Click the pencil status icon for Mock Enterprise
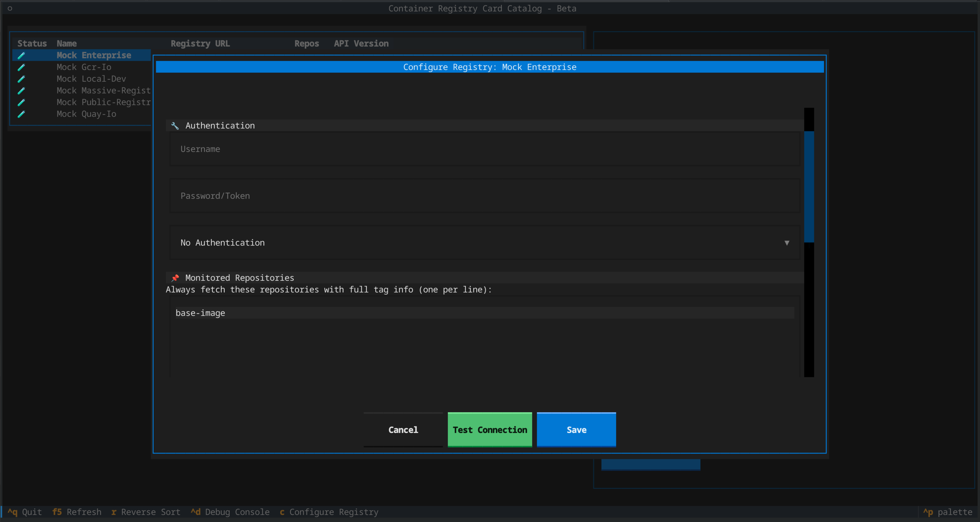The image size is (980, 522). (x=21, y=55)
